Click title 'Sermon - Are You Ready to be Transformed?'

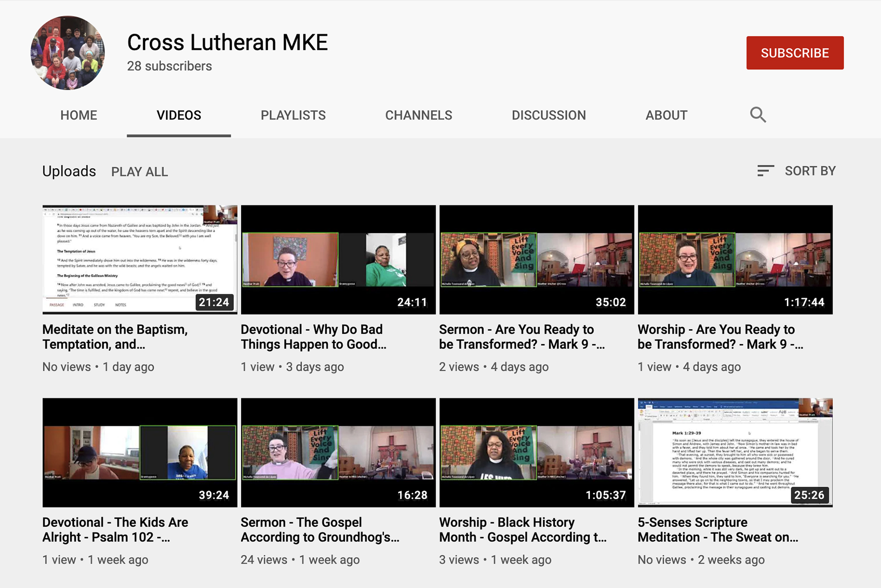click(522, 337)
